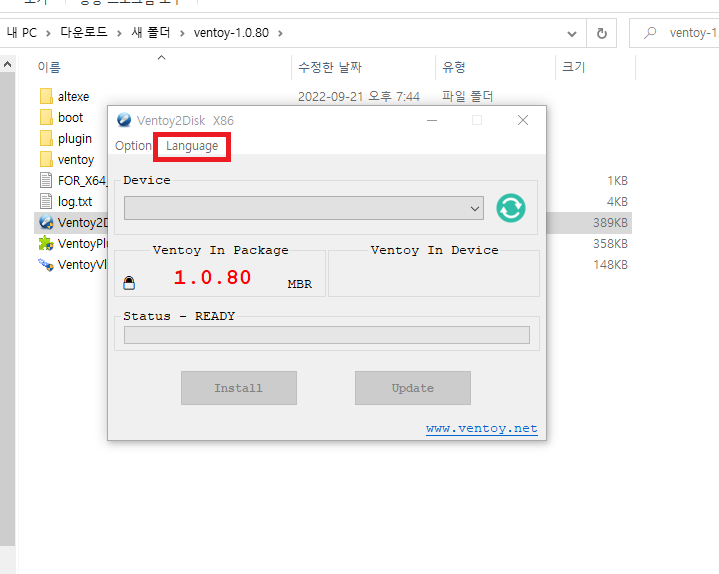Expand chevron after 내 PC breadcrumb
This screenshot has height=574, width=719.
[x=48, y=33]
